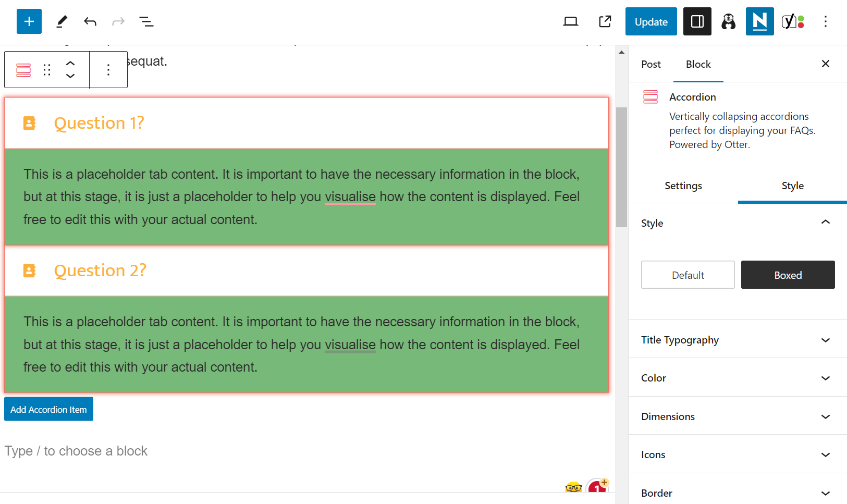The image size is (847, 504).
Task: Open the Neve N options icon
Action: point(759,21)
